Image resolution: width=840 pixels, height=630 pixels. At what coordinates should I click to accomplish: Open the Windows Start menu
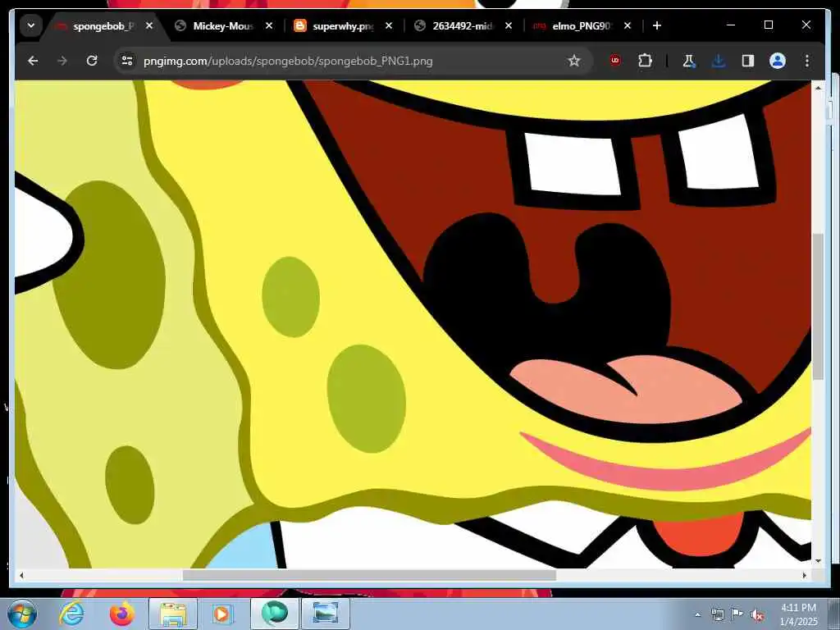pyautogui.click(x=22, y=614)
